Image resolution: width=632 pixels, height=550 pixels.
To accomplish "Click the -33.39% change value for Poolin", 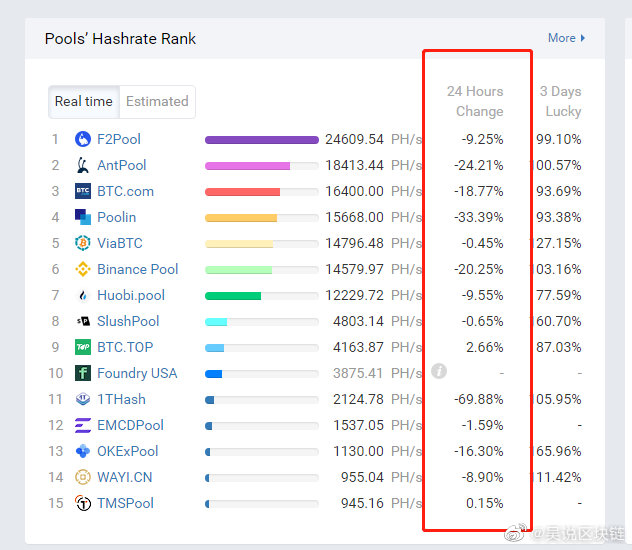I will (x=478, y=217).
